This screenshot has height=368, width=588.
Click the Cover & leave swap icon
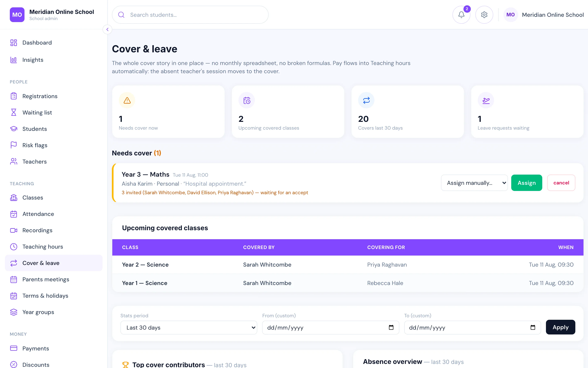tap(14, 263)
